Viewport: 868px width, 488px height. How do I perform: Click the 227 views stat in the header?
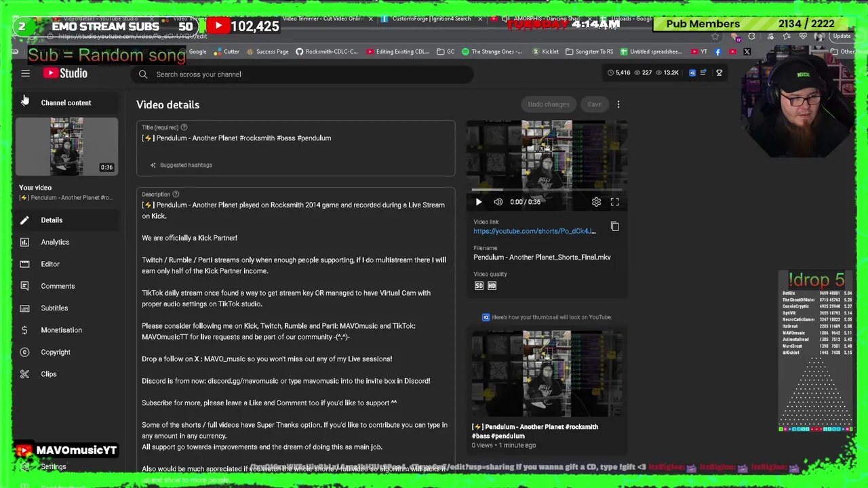(x=643, y=73)
